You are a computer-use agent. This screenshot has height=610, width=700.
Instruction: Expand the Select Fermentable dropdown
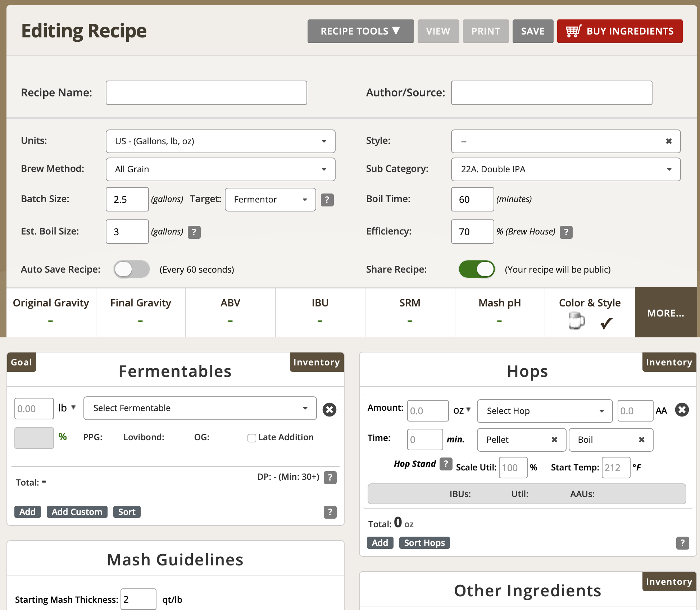pos(200,408)
